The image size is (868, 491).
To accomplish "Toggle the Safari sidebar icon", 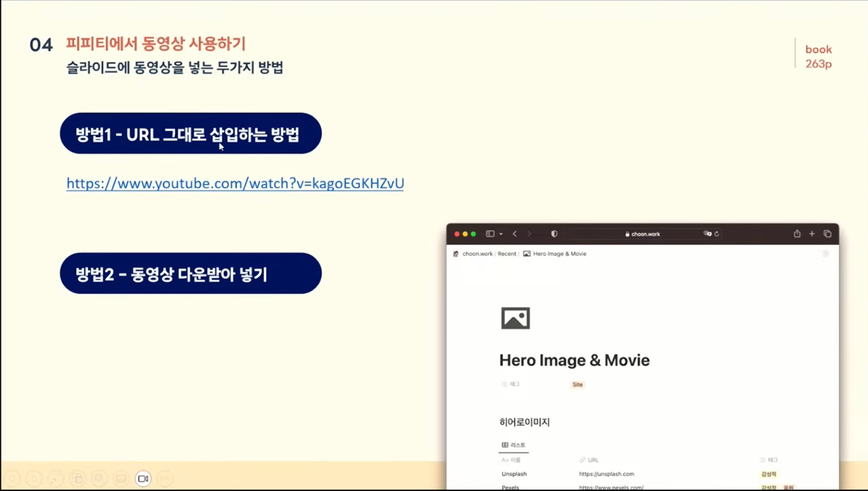I will (x=490, y=234).
